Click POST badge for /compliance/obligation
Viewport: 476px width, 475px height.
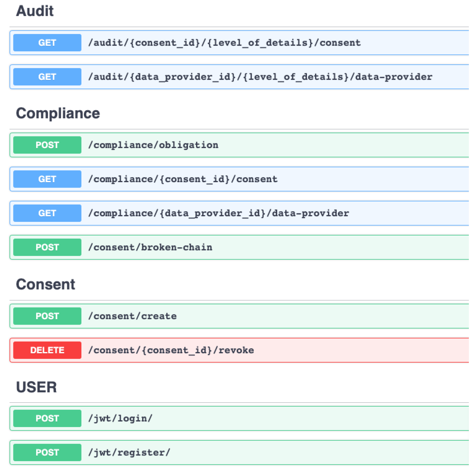tap(47, 145)
